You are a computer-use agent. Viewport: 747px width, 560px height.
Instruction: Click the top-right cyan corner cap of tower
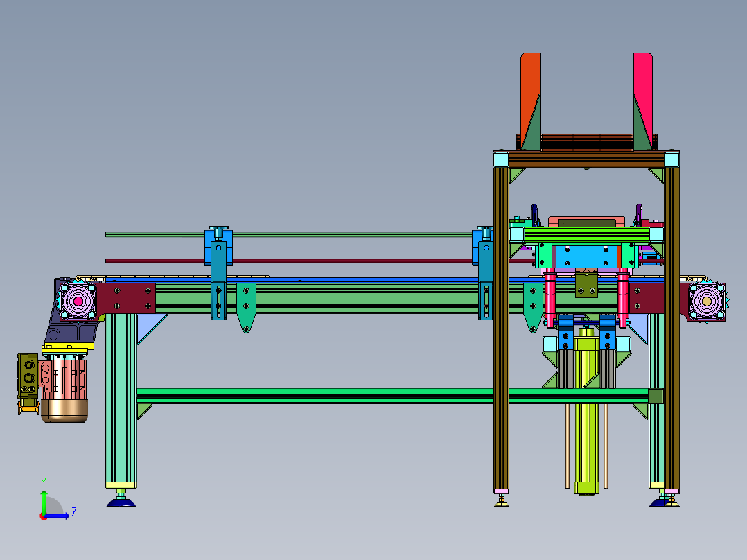click(671, 159)
